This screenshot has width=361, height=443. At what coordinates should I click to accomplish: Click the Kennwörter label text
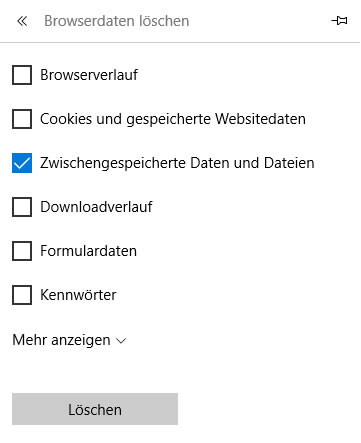(78, 295)
